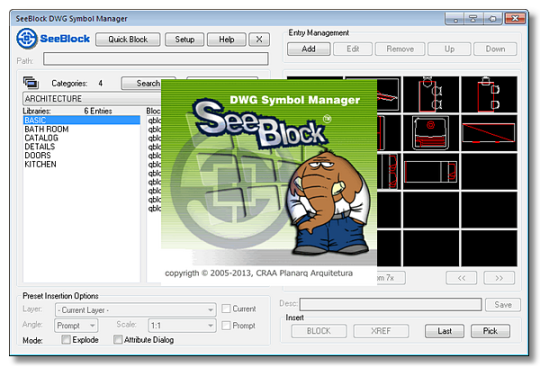Select the CATALOG library
This screenshot has height=367, width=540.
click(82, 138)
